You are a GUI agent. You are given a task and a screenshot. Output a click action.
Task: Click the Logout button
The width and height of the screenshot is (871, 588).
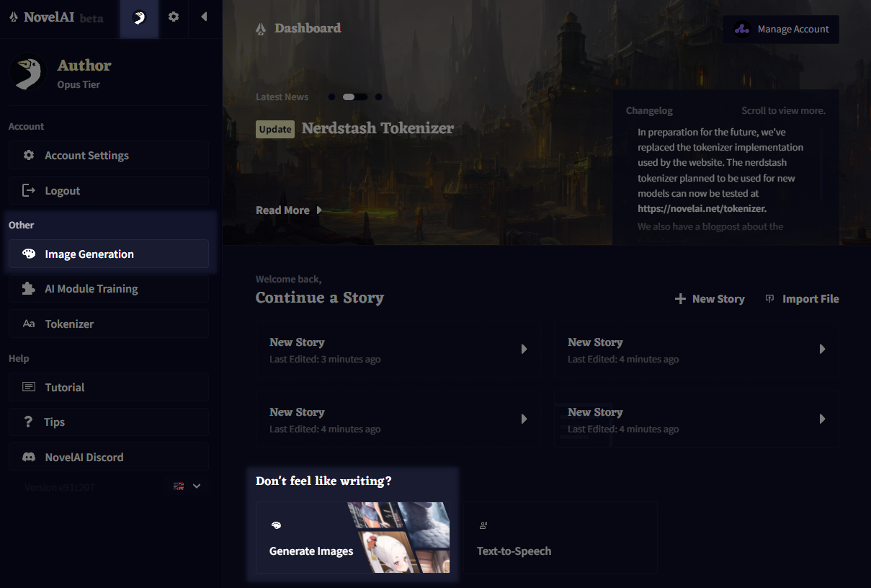[109, 190]
